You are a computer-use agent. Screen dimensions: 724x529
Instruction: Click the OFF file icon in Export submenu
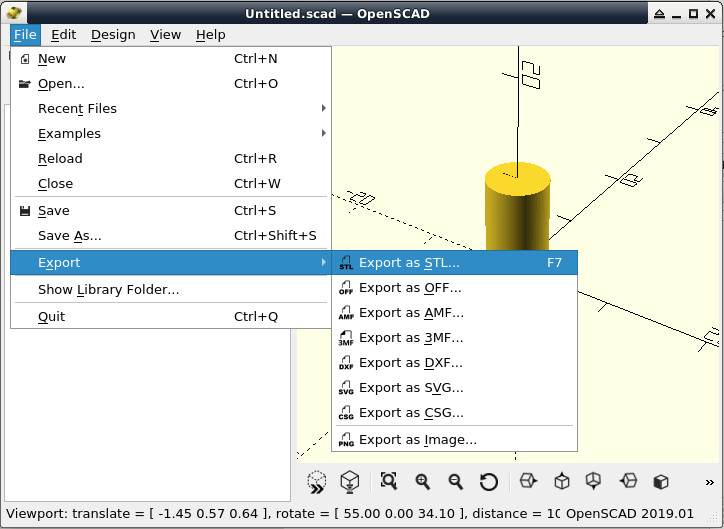pos(346,288)
